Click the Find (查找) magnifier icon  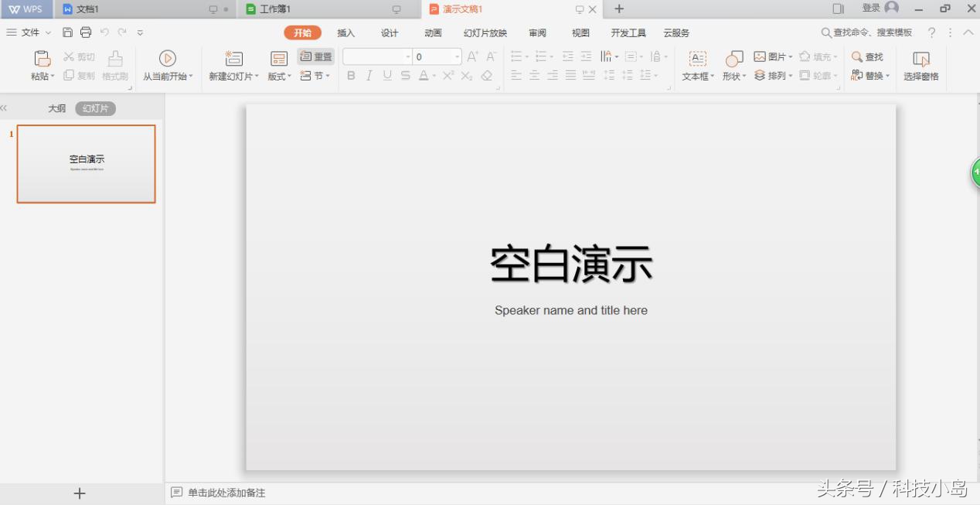point(857,57)
